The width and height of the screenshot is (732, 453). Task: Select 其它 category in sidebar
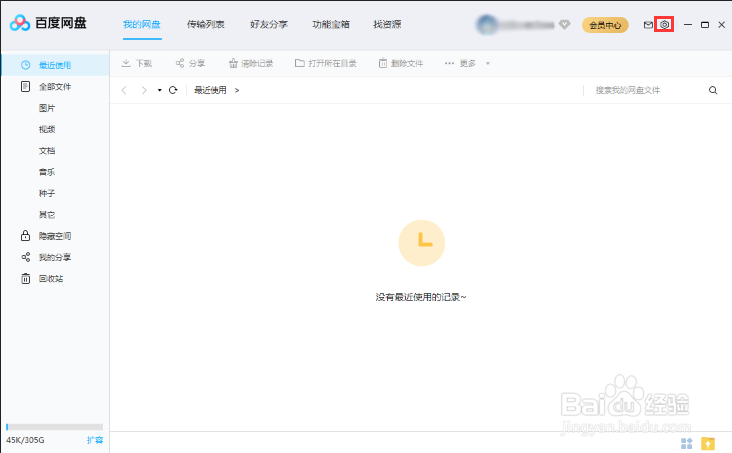[47, 214]
